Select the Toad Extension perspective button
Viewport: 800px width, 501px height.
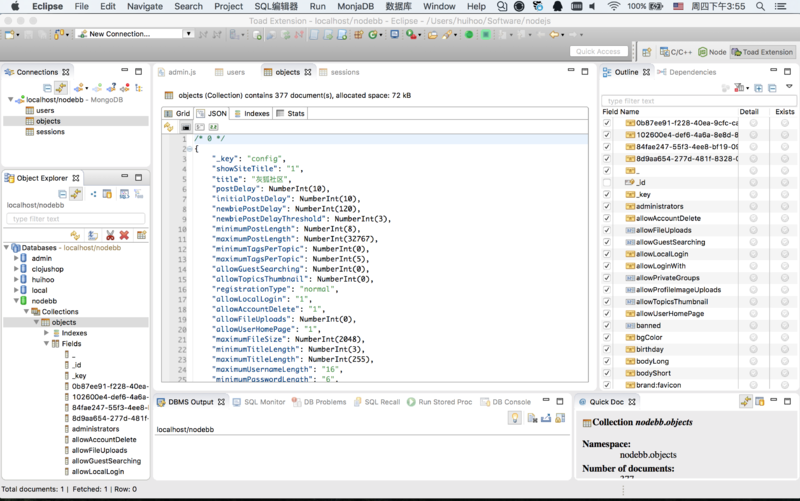tap(761, 52)
